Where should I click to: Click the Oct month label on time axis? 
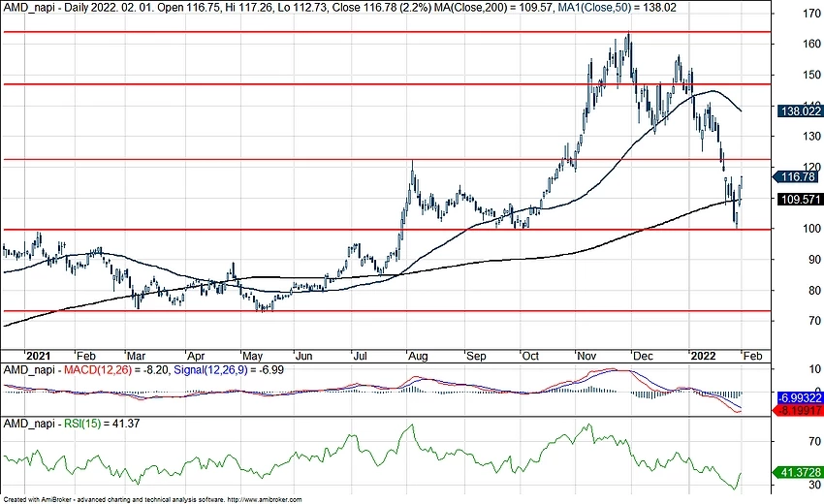coord(531,356)
